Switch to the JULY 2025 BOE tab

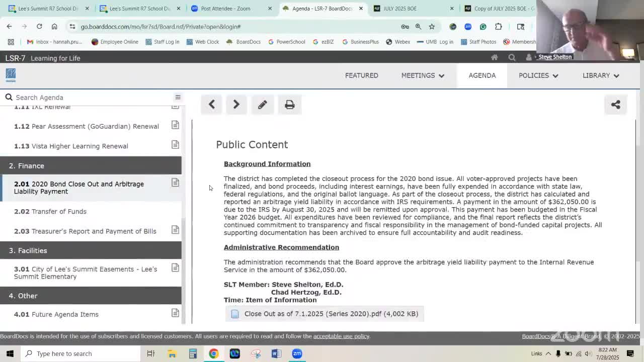pyautogui.click(x=414, y=9)
